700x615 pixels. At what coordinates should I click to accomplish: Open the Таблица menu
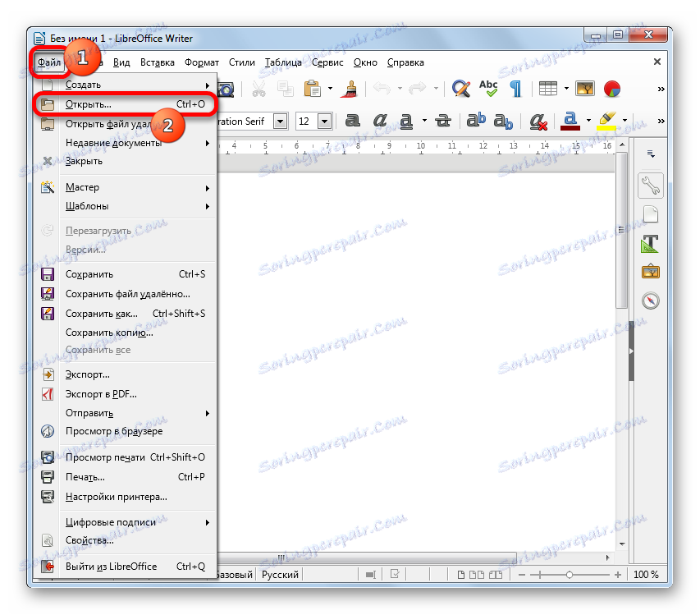point(283,62)
